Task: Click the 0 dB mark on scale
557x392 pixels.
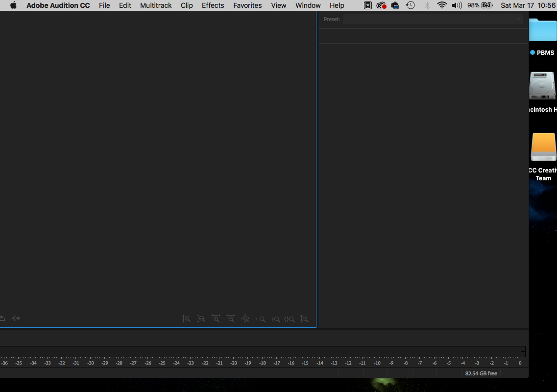Action: (x=520, y=363)
